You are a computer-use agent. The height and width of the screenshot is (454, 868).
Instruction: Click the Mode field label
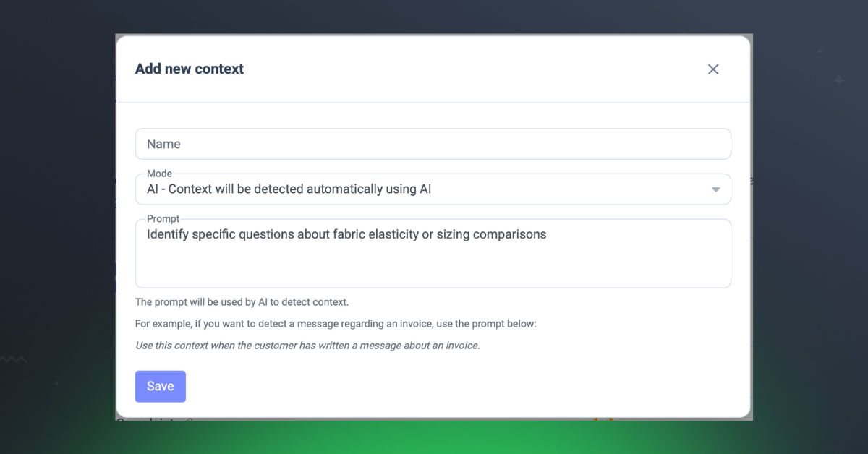[x=159, y=174]
